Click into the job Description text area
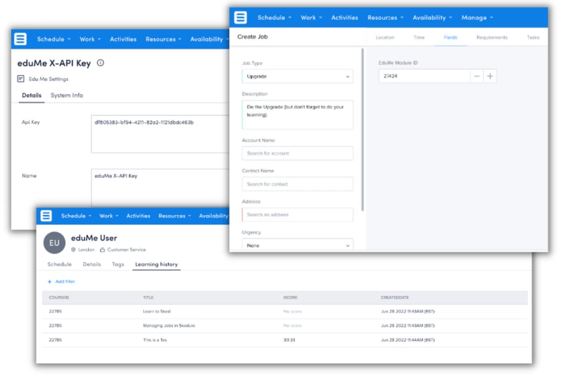 pos(297,115)
